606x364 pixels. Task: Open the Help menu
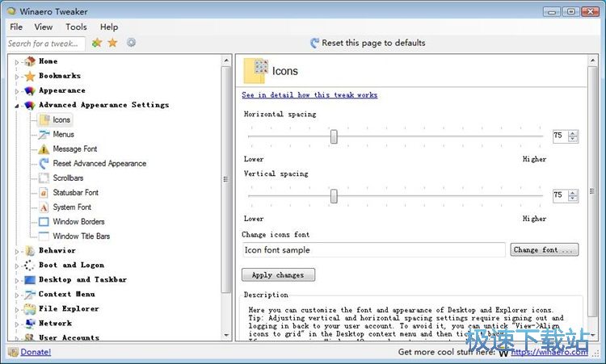(109, 27)
